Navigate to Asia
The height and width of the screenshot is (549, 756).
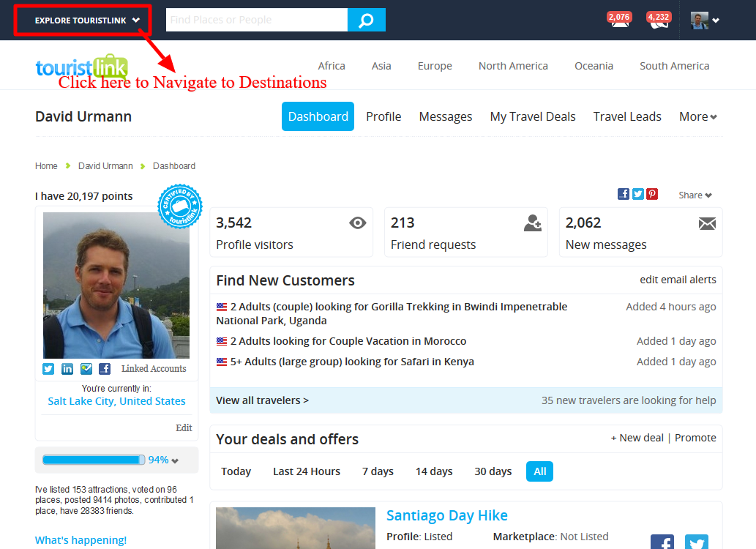pos(381,66)
